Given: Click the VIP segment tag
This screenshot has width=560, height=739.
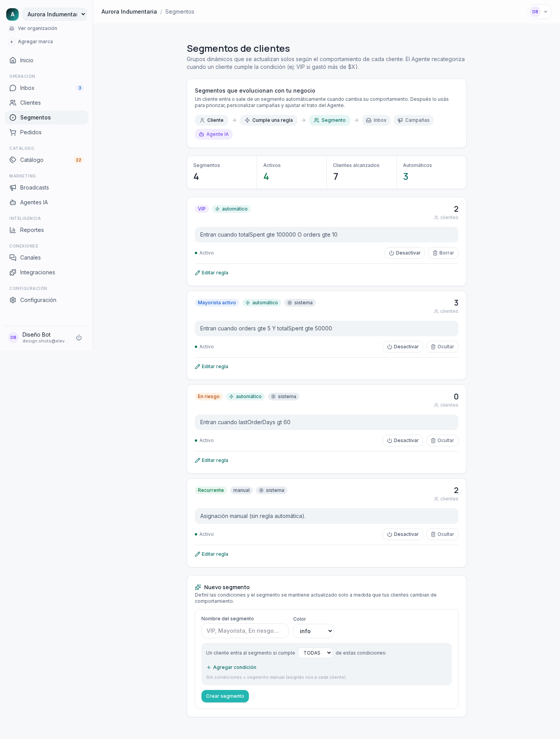Looking at the screenshot, I should click(202, 209).
